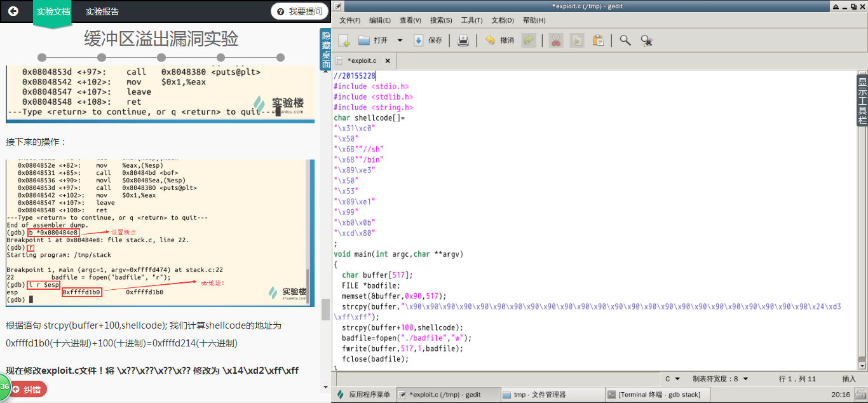
Task: Click the 接下来的操作 text
Action: pyautogui.click(x=36, y=141)
